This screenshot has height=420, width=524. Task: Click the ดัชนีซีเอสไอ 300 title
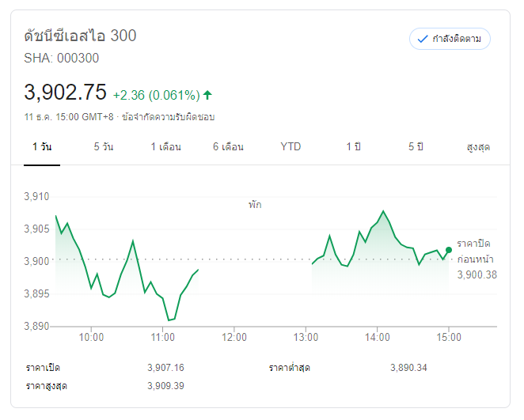[x=80, y=36]
